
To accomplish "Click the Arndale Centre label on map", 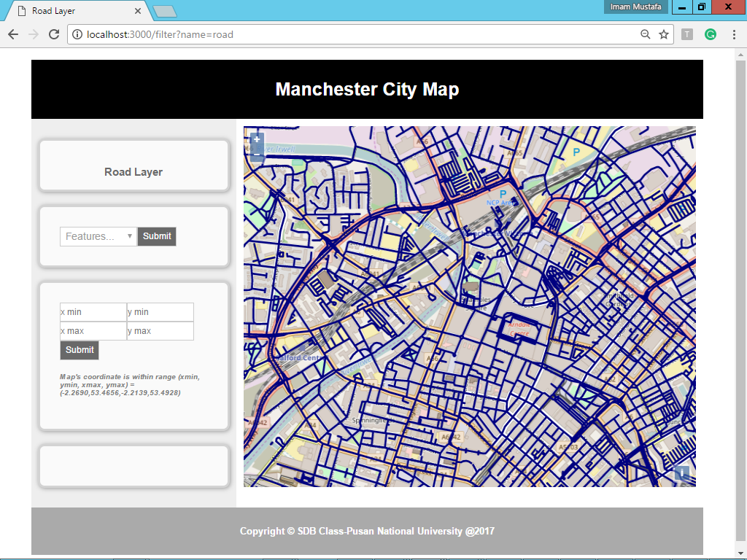I will (519, 329).
